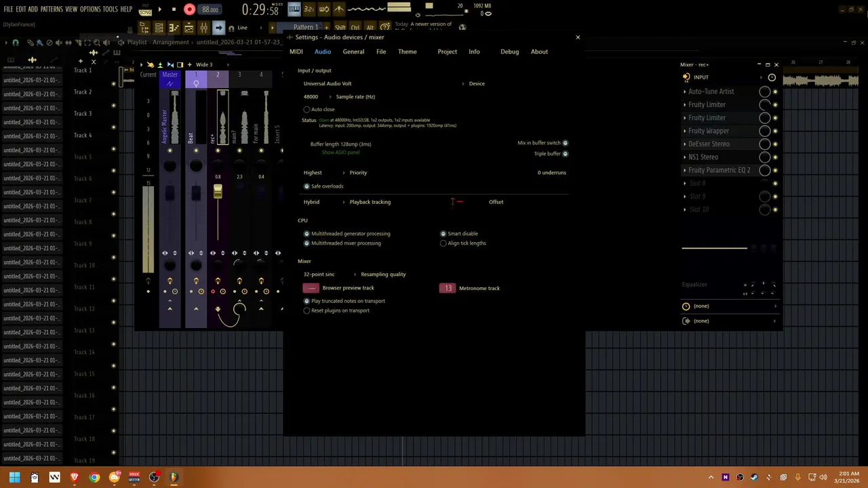This screenshot has height=488, width=868.
Task: Expand the Fruity Wrapper slot arrow in Mixer
Action: [685, 131]
